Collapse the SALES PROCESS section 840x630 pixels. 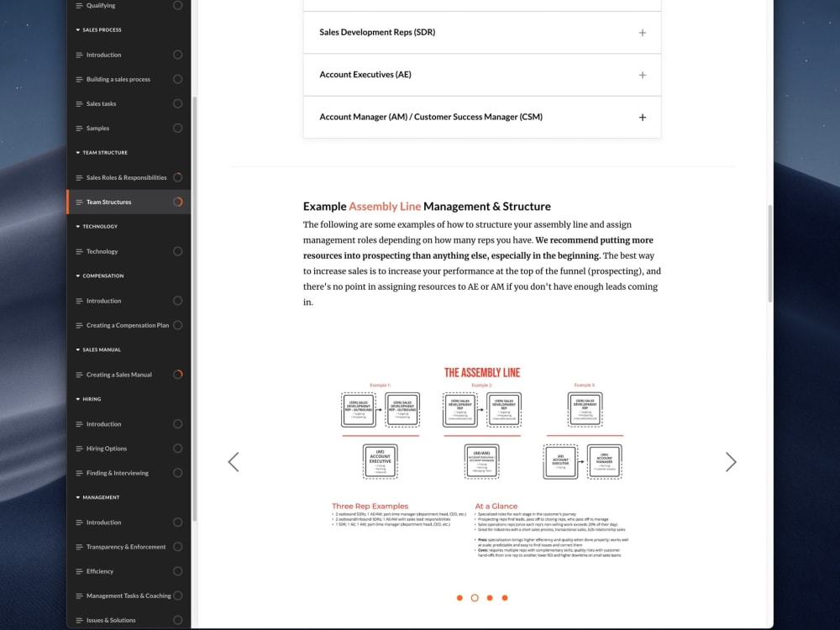pos(77,30)
